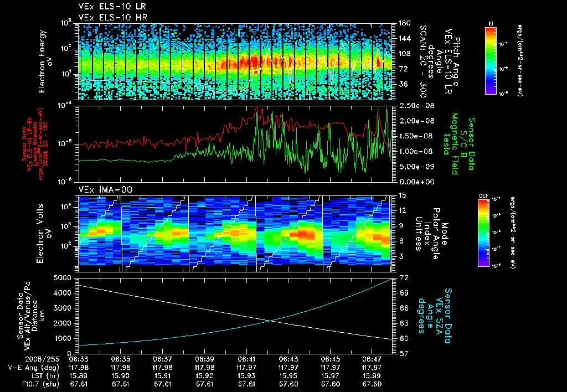Click the 180 pitch angle tick
Viewport: 567px width, 392px height.
click(404, 23)
